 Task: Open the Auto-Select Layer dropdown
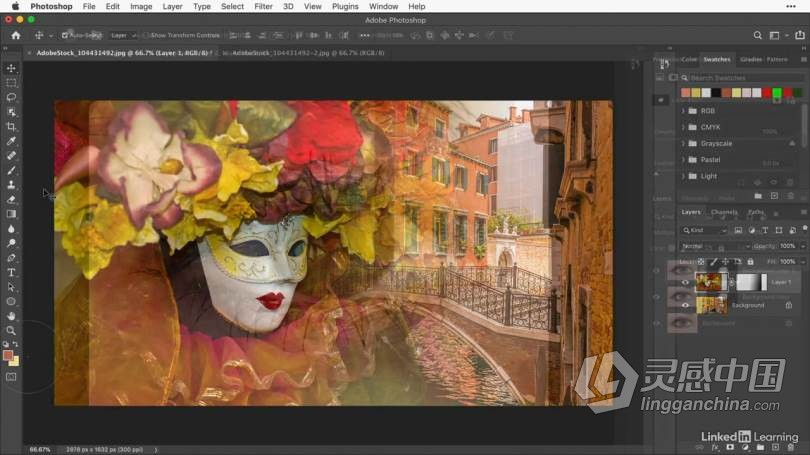[123, 35]
